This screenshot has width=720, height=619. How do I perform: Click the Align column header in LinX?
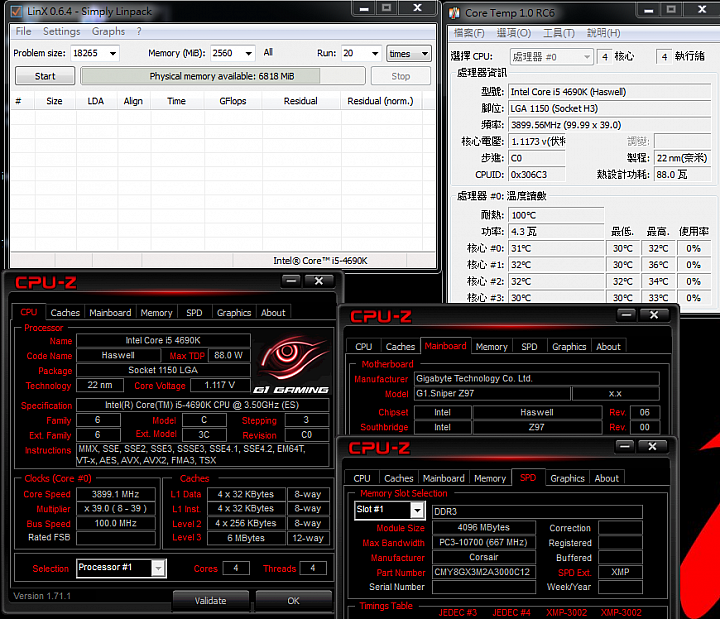pos(133,101)
